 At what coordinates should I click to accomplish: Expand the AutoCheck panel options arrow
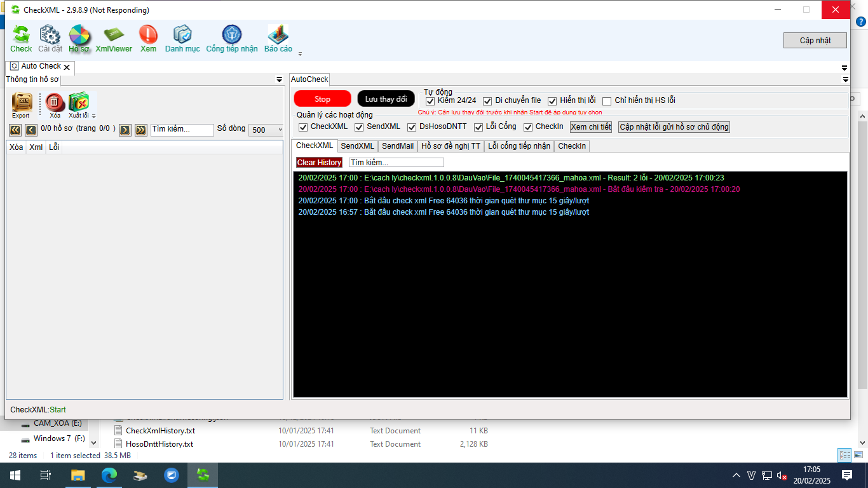coord(845,79)
